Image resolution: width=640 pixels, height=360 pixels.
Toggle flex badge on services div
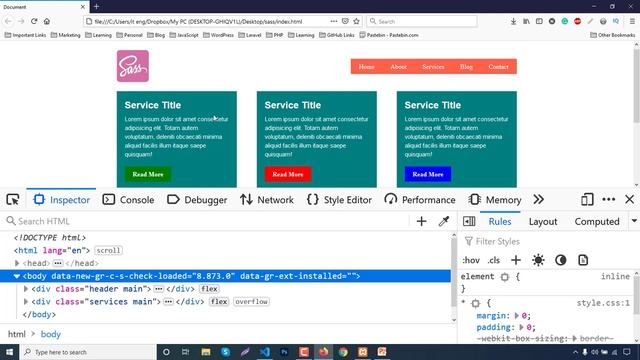coord(219,302)
